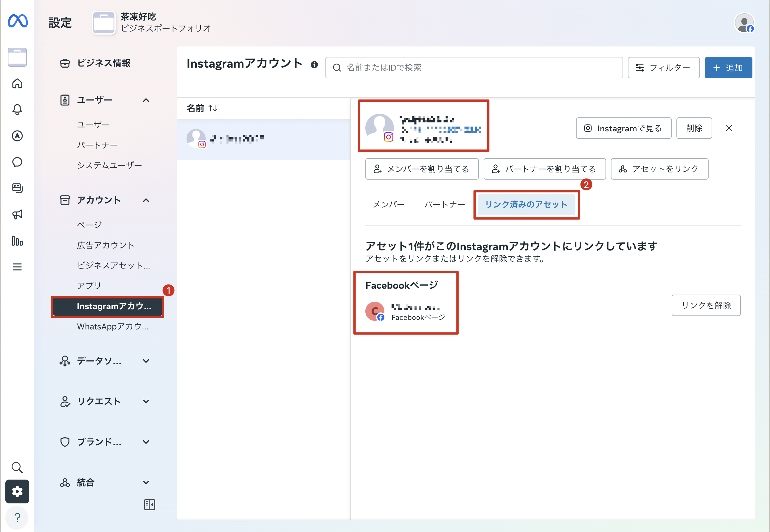This screenshot has height=532, width=770.
Task: Sort list by 名前 arrows icon
Action: (213, 108)
